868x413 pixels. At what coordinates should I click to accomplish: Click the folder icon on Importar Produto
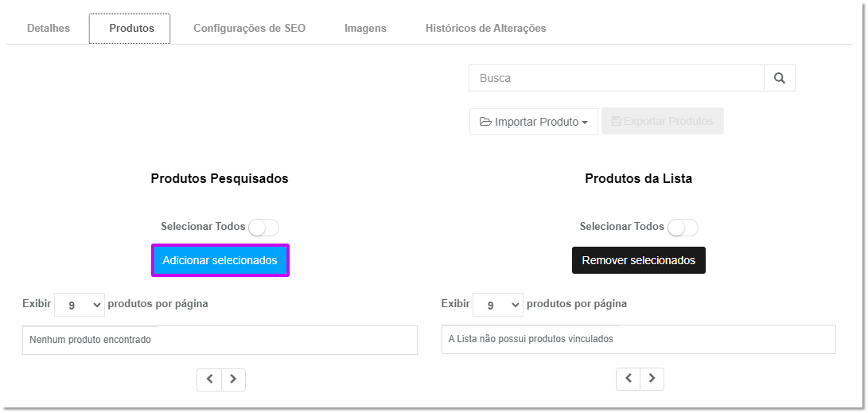point(485,122)
